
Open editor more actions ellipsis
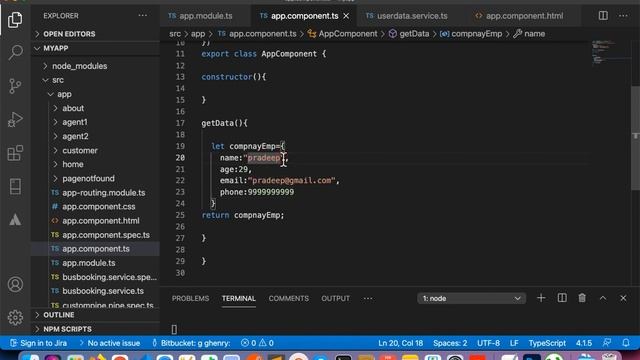tap(623, 16)
